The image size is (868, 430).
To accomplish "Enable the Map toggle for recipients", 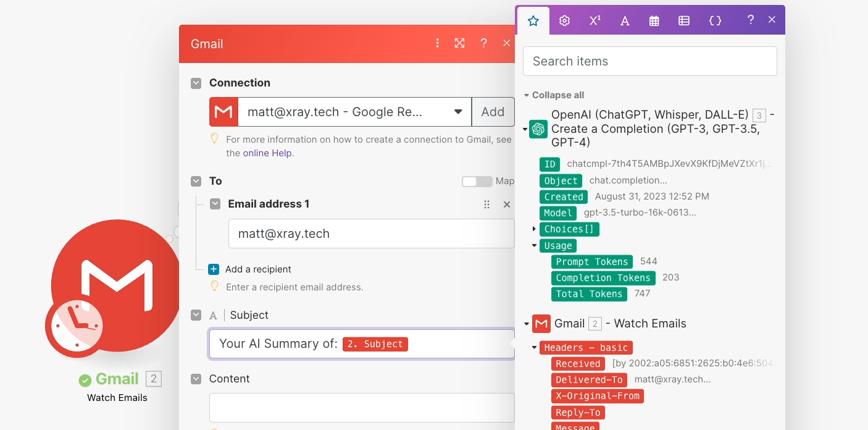I will pyautogui.click(x=477, y=182).
